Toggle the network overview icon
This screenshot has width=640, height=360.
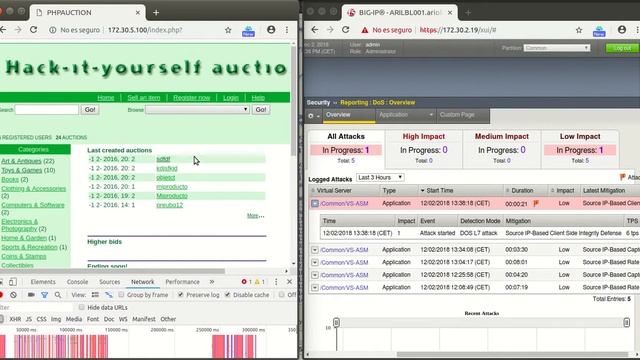(109, 295)
